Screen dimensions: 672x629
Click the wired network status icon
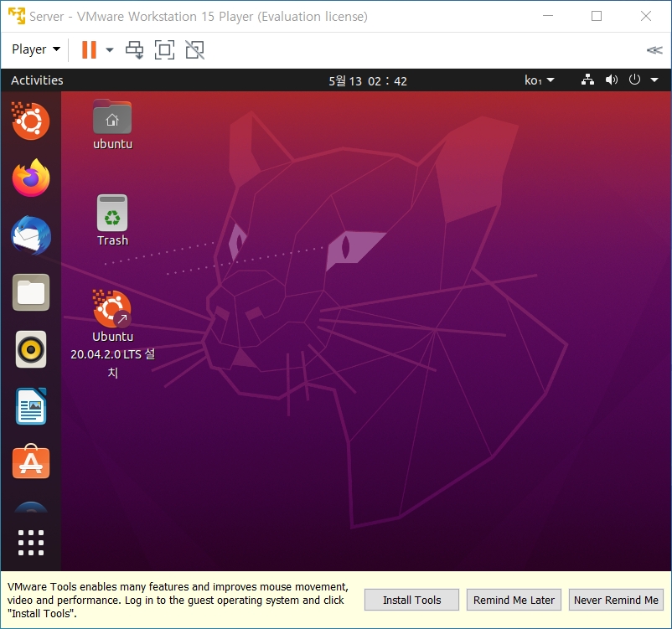[587, 80]
